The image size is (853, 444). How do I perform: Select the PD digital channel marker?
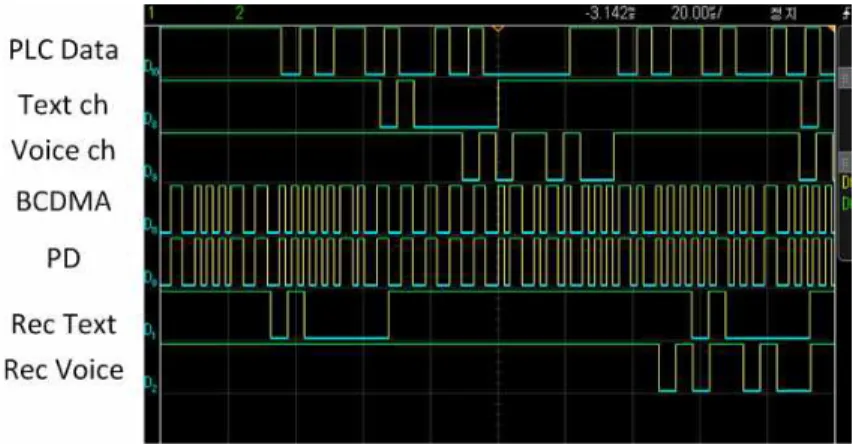pos(151,278)
